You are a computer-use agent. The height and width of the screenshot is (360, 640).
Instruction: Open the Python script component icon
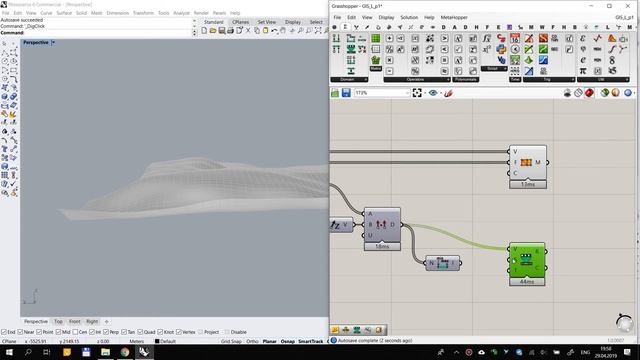501,49
